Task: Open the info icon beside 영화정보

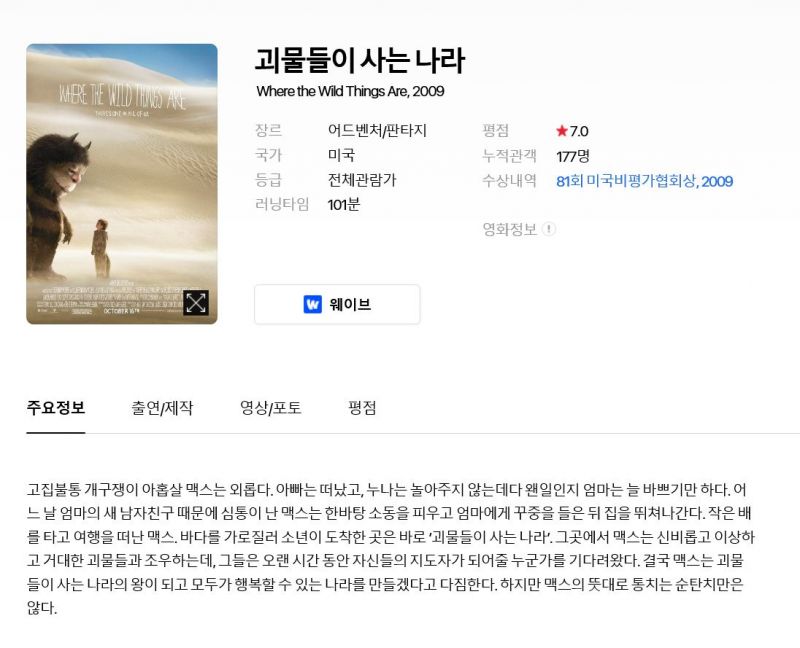Action: point(548,229)
